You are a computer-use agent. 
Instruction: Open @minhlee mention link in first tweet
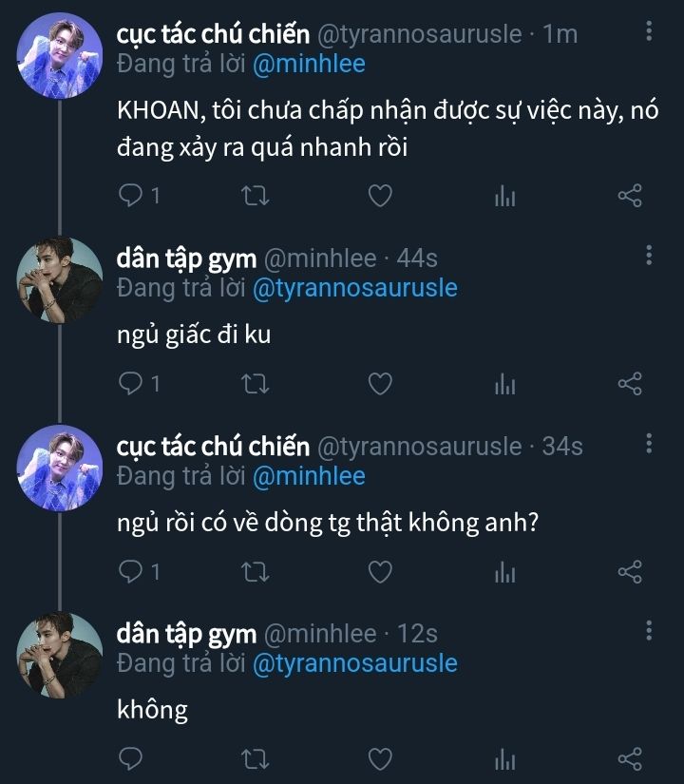click(309, 64)
